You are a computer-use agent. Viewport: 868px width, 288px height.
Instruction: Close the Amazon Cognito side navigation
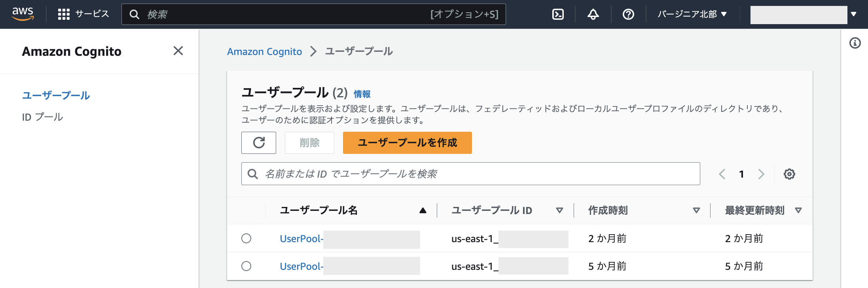[178, 51]
